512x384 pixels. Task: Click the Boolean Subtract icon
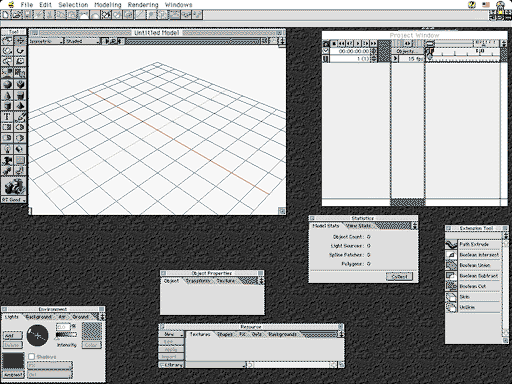[451, 276]
